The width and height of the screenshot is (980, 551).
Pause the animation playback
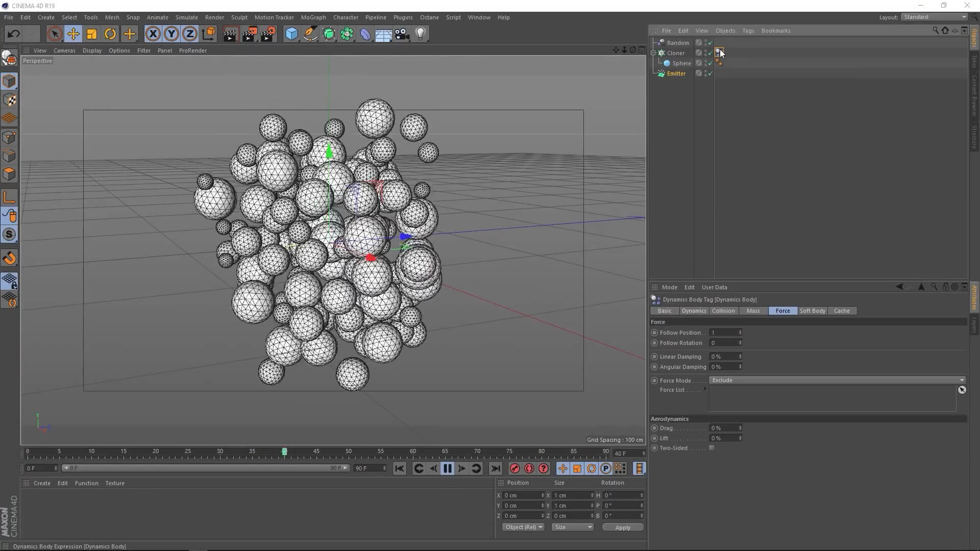(x=448, y=468)
